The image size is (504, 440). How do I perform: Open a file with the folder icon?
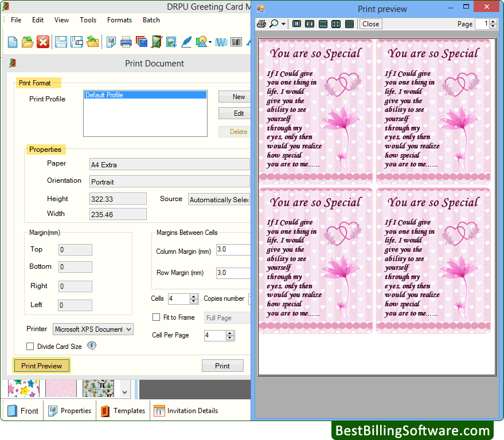tap(28, 42)
